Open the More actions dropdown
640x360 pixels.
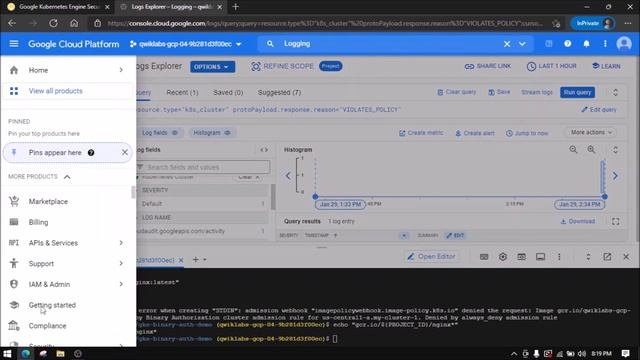[591, 133]
